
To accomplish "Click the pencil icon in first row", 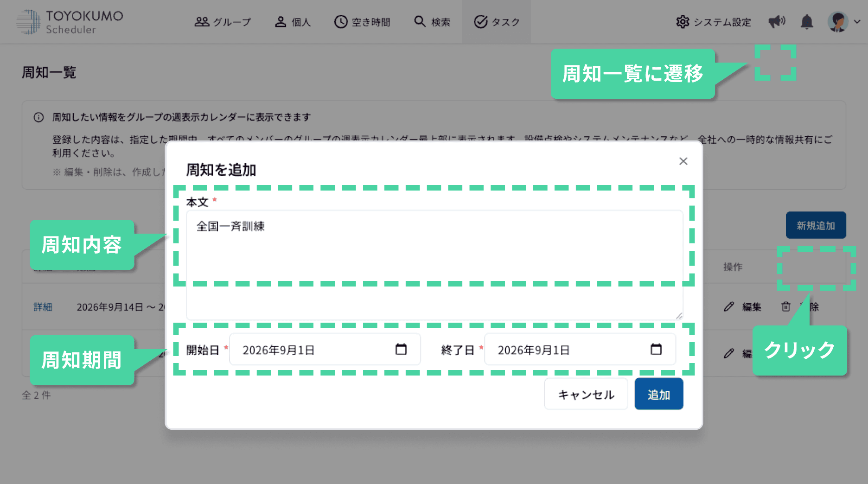I will (729, 306).
